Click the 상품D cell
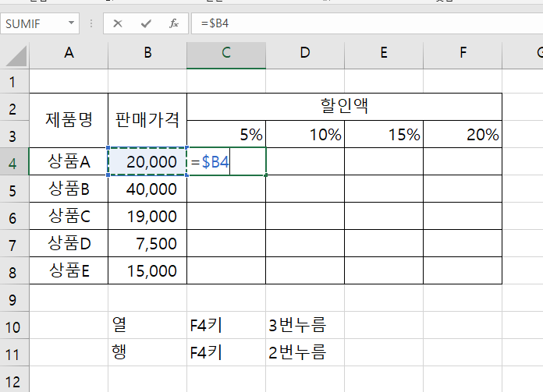543x392 pixels. 69,244
